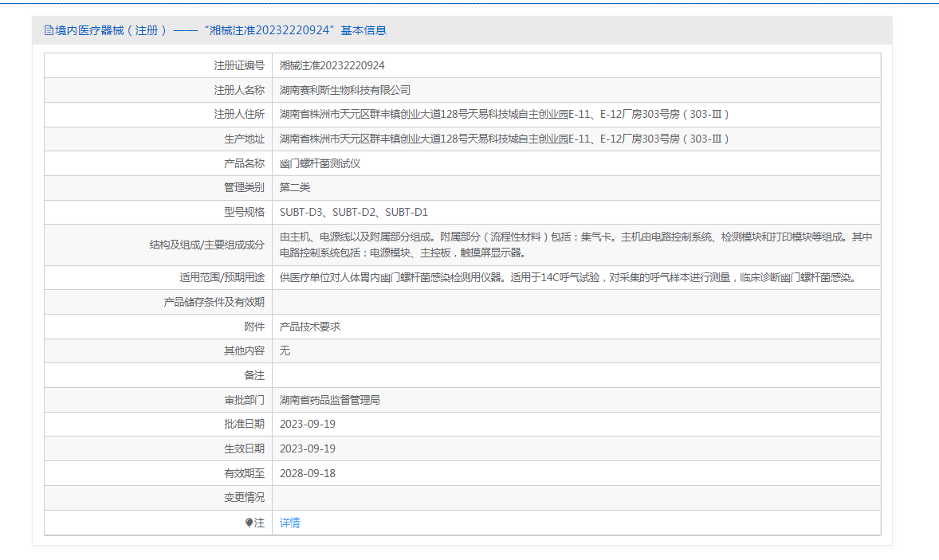Click the 产品储存条件及有效期 label
Screen dimensions: 939x560
pos(214,302)
